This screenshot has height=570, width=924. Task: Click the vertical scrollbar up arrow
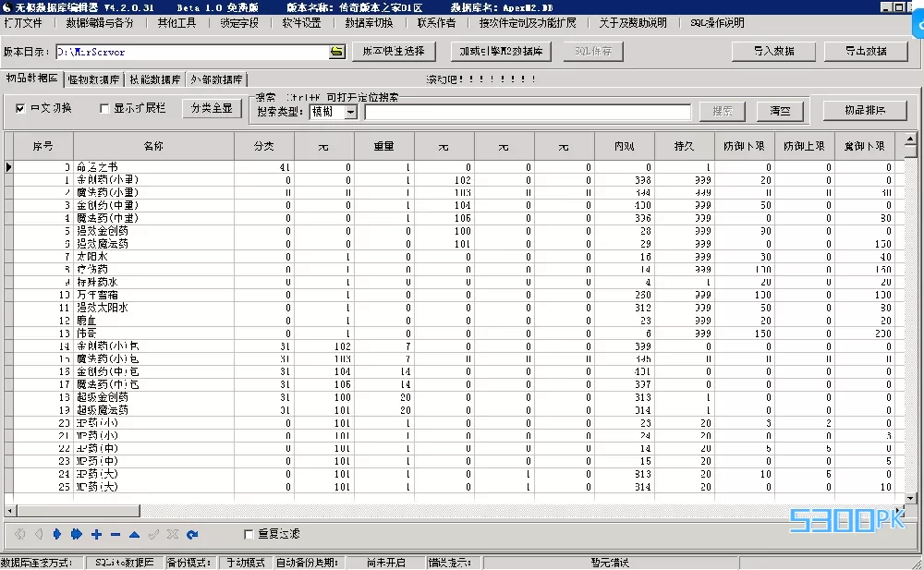910,139
